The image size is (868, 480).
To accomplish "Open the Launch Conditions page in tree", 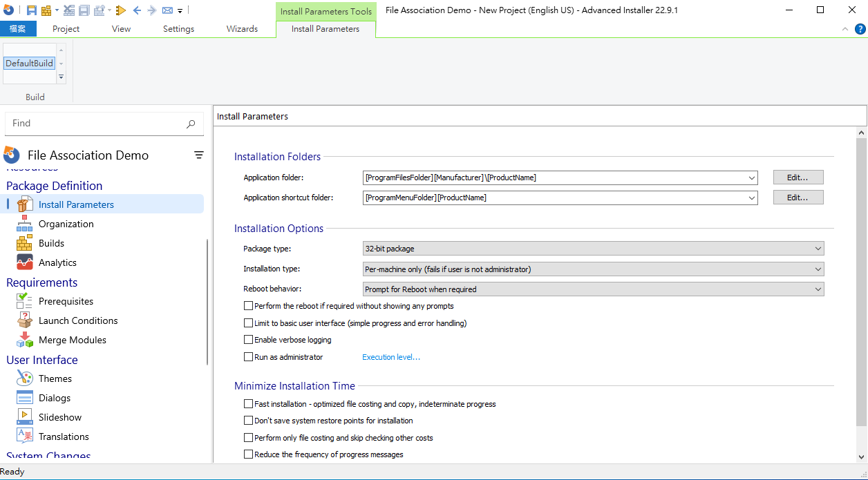I will coord(78,320).
